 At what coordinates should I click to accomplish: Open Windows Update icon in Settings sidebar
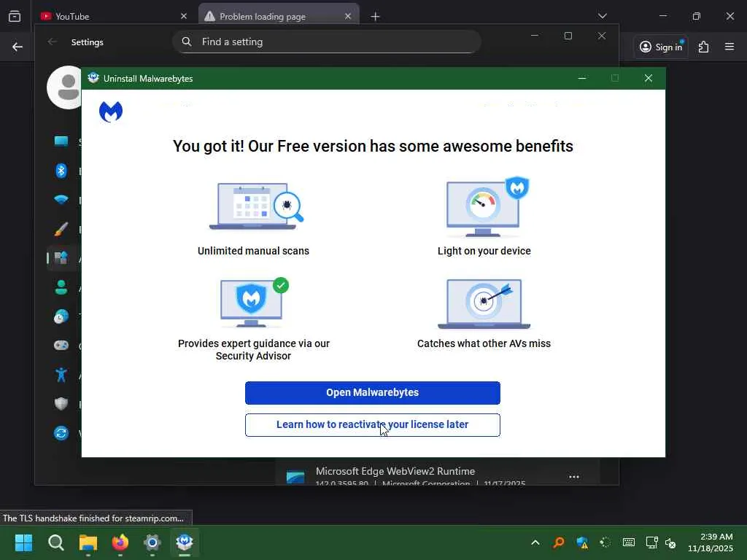61,433
